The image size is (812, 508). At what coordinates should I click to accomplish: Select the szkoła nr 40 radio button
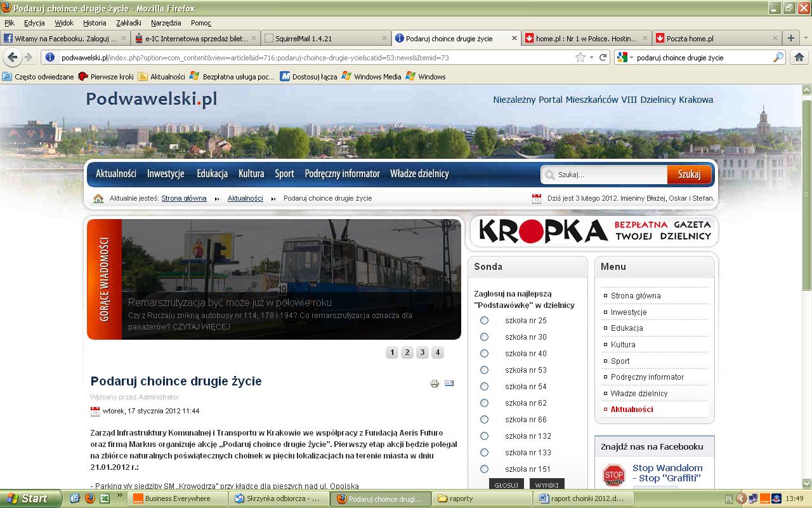[485, 354]
